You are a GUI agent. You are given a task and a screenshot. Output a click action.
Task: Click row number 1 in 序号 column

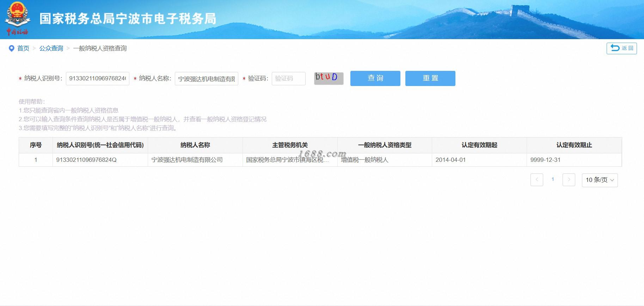pyautogui.click(x=36, y=160)
